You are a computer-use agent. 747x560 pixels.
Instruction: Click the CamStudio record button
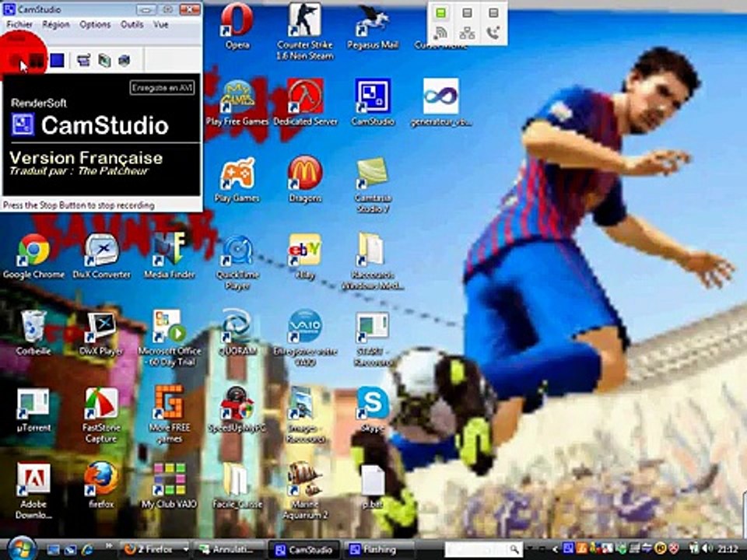[x=16, y=61]
